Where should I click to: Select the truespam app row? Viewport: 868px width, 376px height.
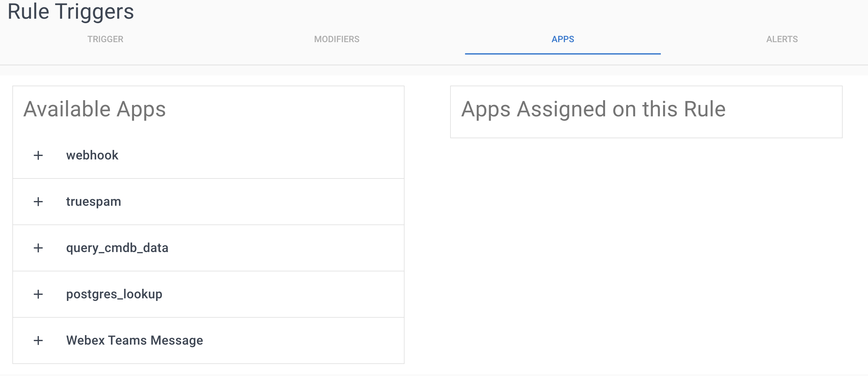click(x=93, y=202)
